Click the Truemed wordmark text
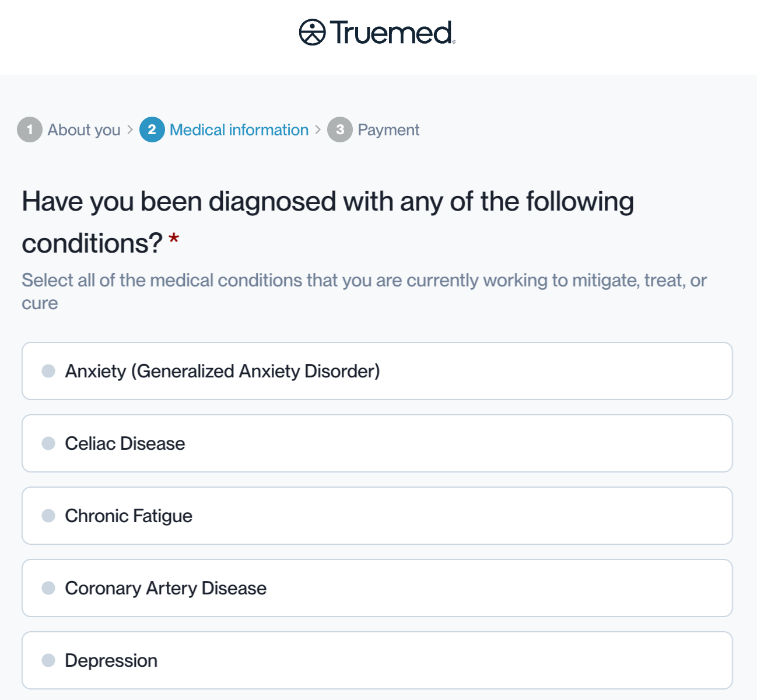757x700 pixels. [391, 33]
